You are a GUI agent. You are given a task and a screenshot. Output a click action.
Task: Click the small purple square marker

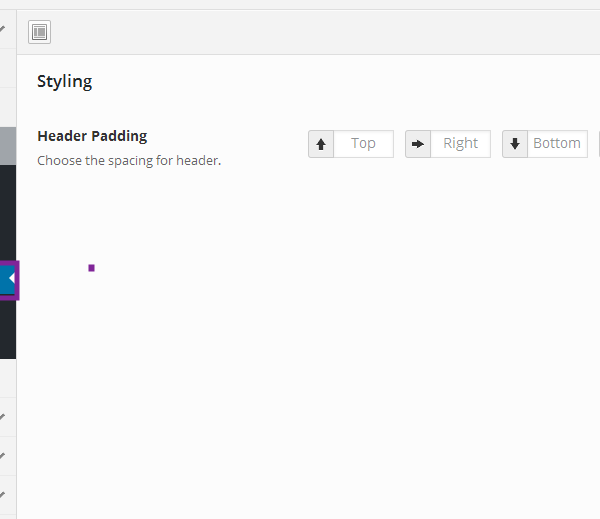pos(91,268)
